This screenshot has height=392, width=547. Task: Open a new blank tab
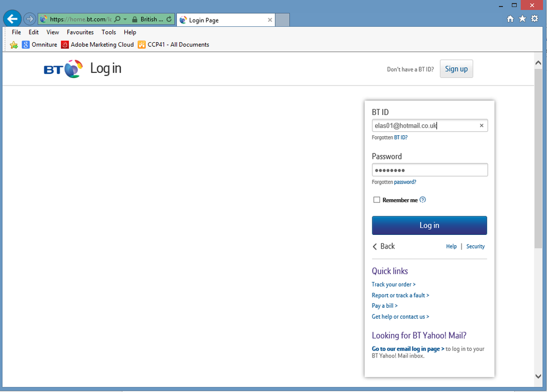coord(282,20)
